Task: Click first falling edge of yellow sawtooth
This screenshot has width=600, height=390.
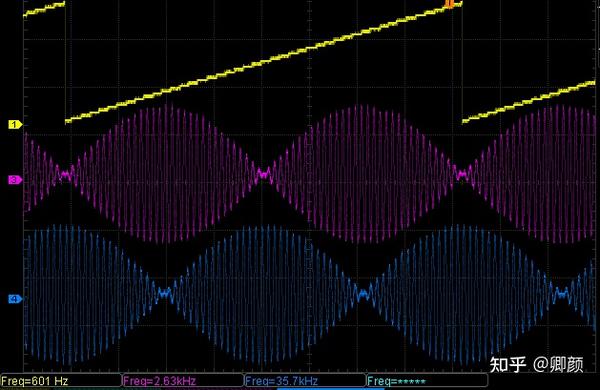Action: pos(65,62)
